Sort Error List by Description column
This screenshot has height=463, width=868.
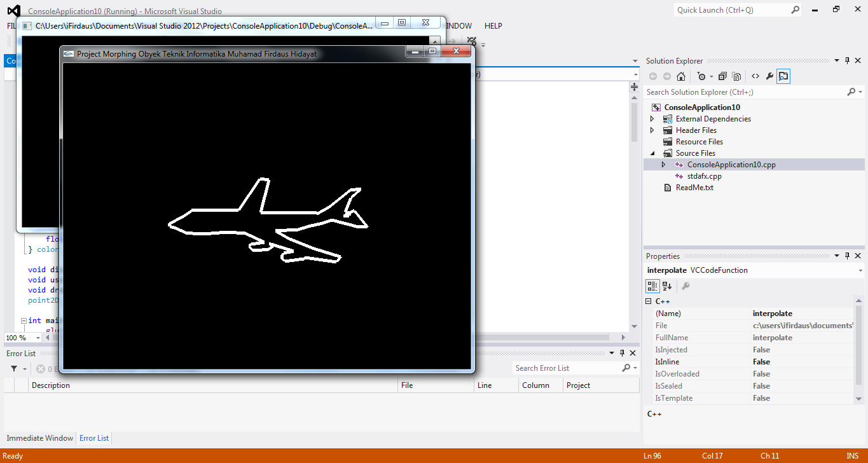click(214, 385)
